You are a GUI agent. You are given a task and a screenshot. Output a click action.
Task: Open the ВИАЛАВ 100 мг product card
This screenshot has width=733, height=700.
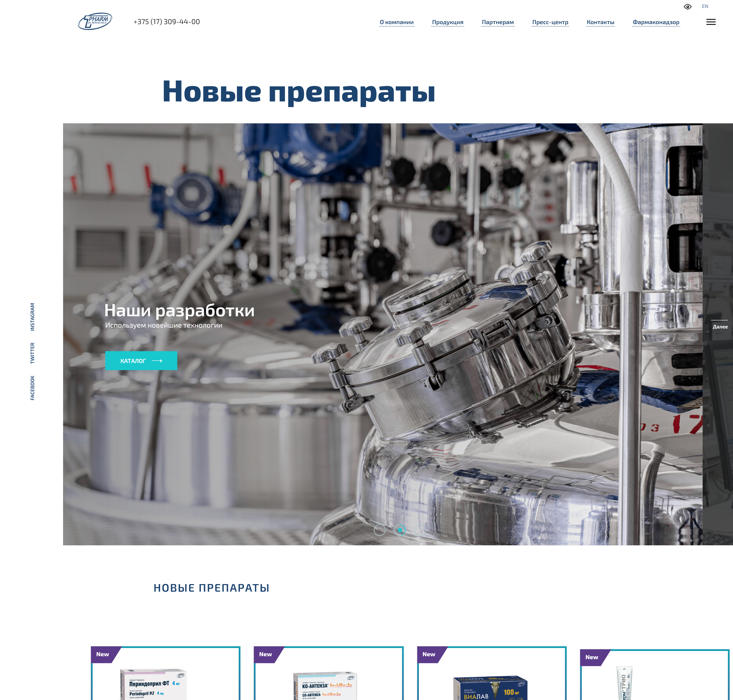[492, 674]
